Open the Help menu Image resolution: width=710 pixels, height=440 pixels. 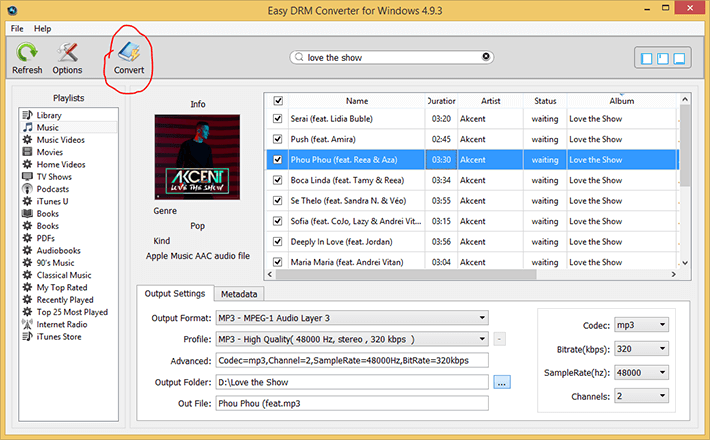click(43, 29)
